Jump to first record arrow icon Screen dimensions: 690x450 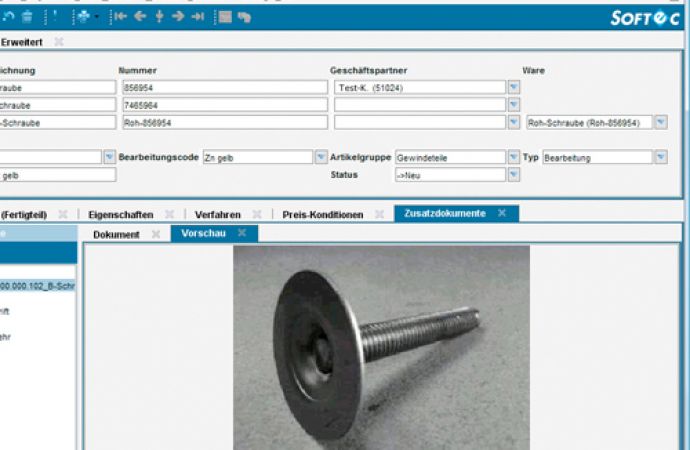[x=120, y=17]
